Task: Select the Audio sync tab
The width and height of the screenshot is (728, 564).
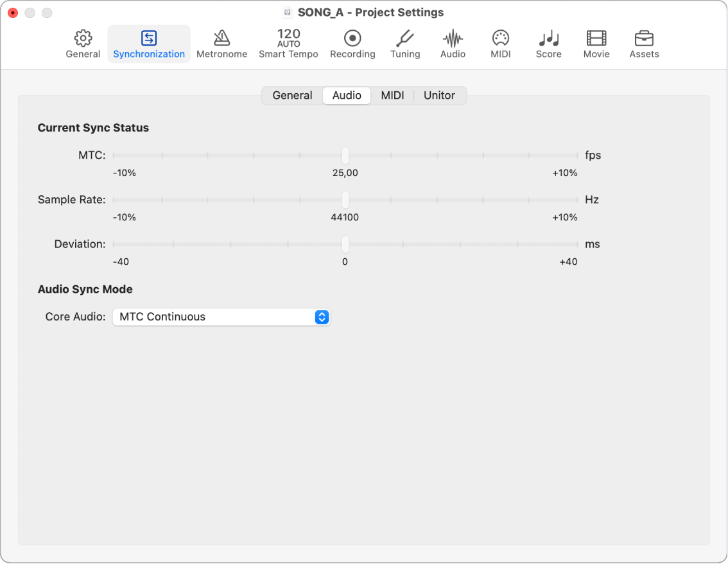Action: 347,96
